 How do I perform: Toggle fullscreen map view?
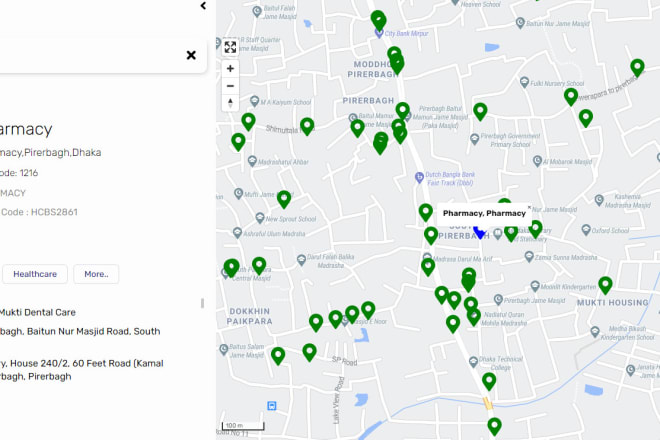coord(230,47)
